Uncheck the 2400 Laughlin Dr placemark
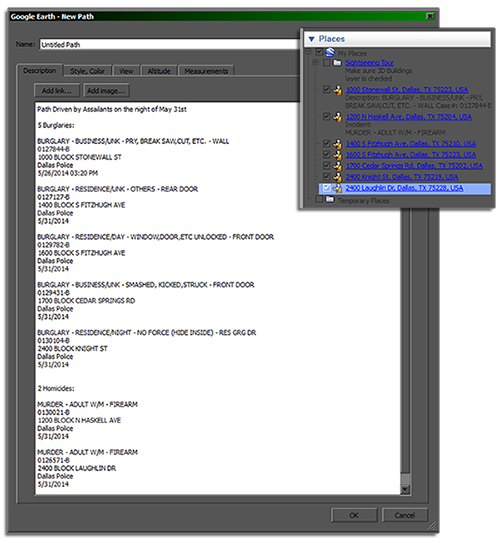The width and height of the screenshot is (500, 543). pos(327,187)
